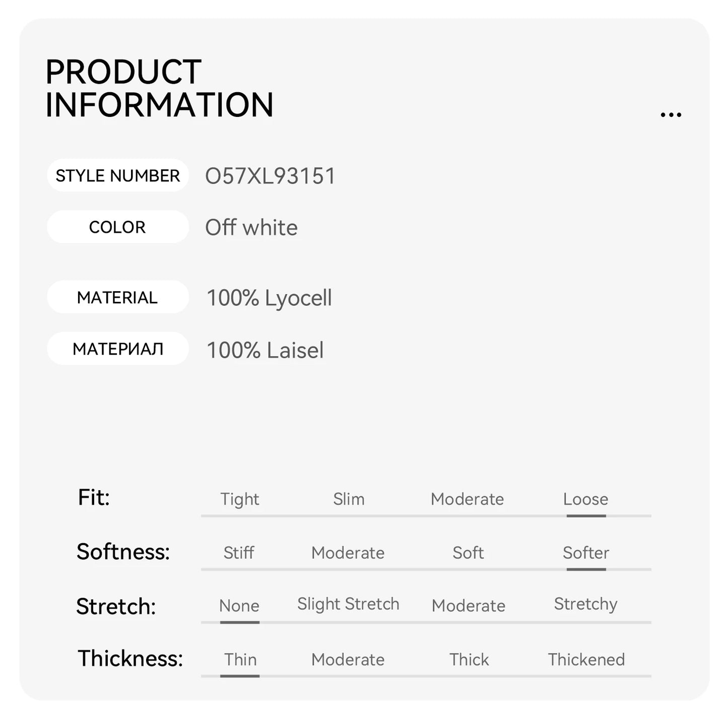Viewport: 728px width, 727px height.
Task: Choose Thin on the Thickness scale
Action: [x=240, y=659]
